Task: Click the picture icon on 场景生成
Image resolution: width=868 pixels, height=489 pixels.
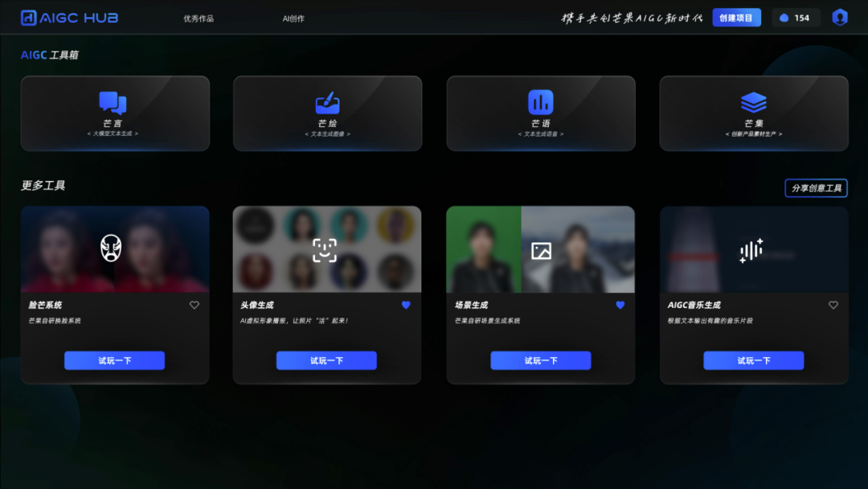Action: coord(541,251)
